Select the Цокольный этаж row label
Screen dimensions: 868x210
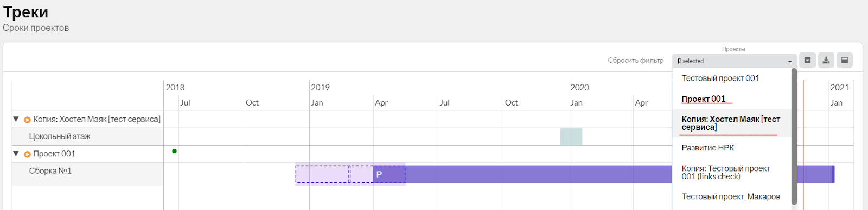click(x=60, y=136)
